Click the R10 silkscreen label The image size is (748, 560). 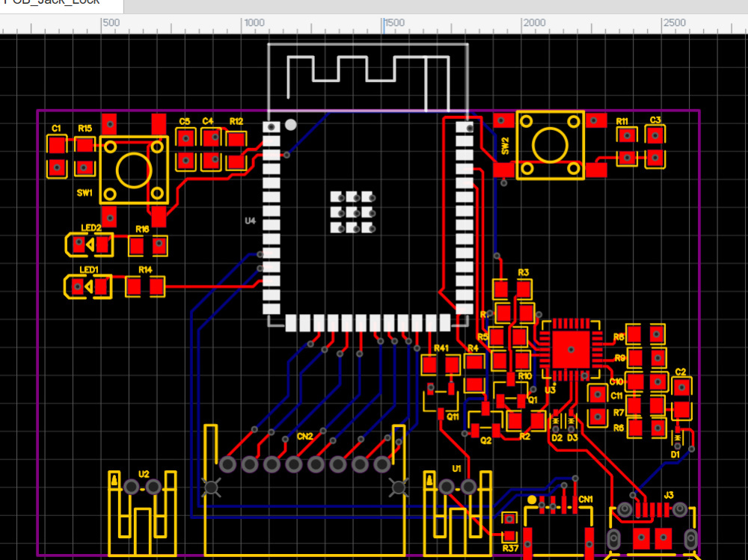pos(525,376)
